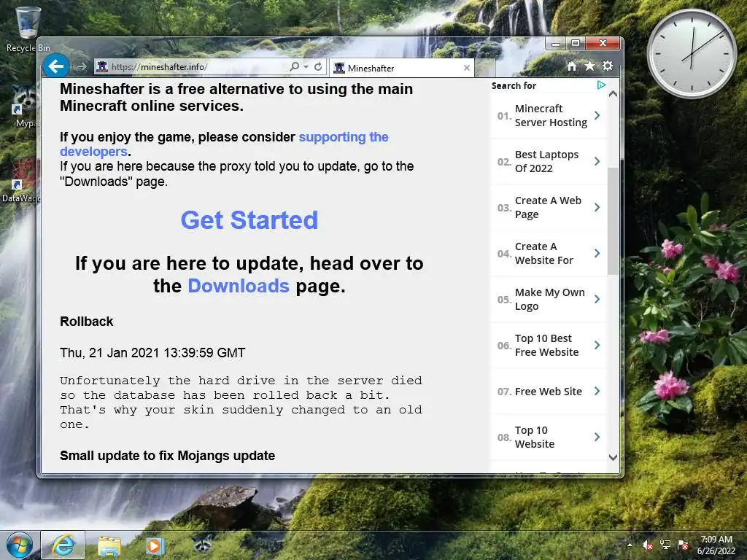This screenshot has width=747, height=560.
Task: Open Action Center flag tray icon
Action: (683, 545)
